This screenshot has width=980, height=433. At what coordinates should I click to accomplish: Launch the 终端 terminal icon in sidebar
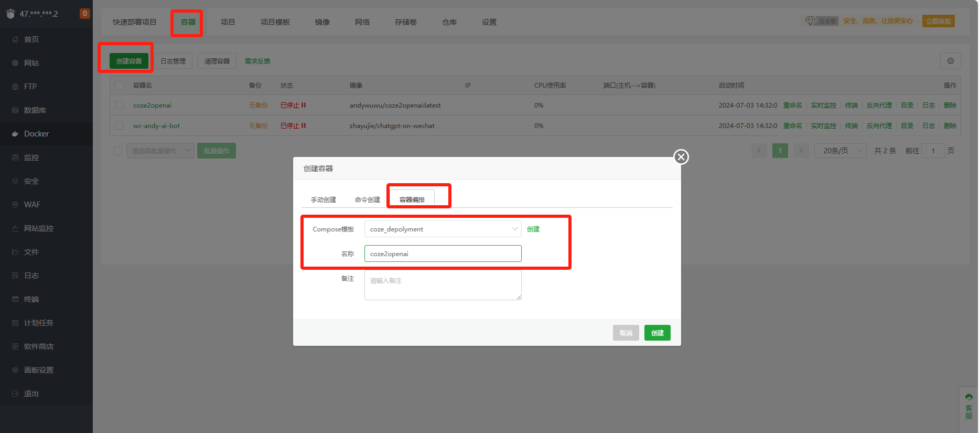(x=15, y=299)
